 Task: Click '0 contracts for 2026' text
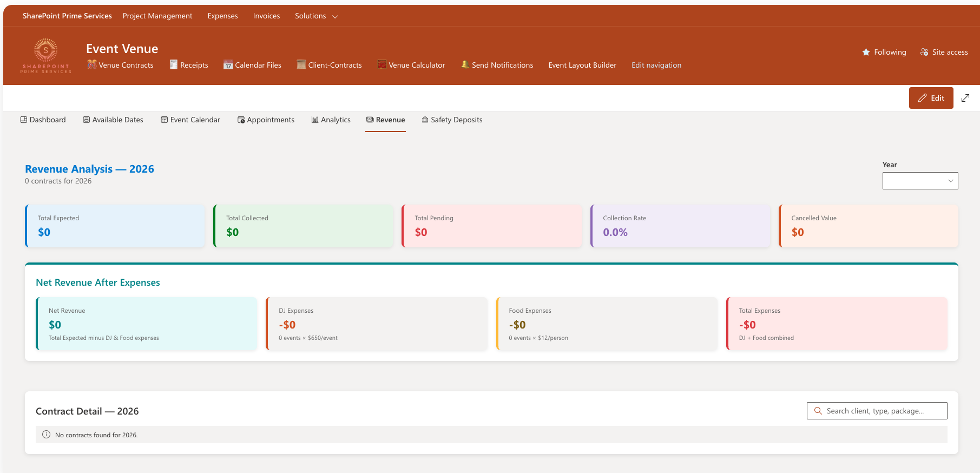click(x=58, y=181)
